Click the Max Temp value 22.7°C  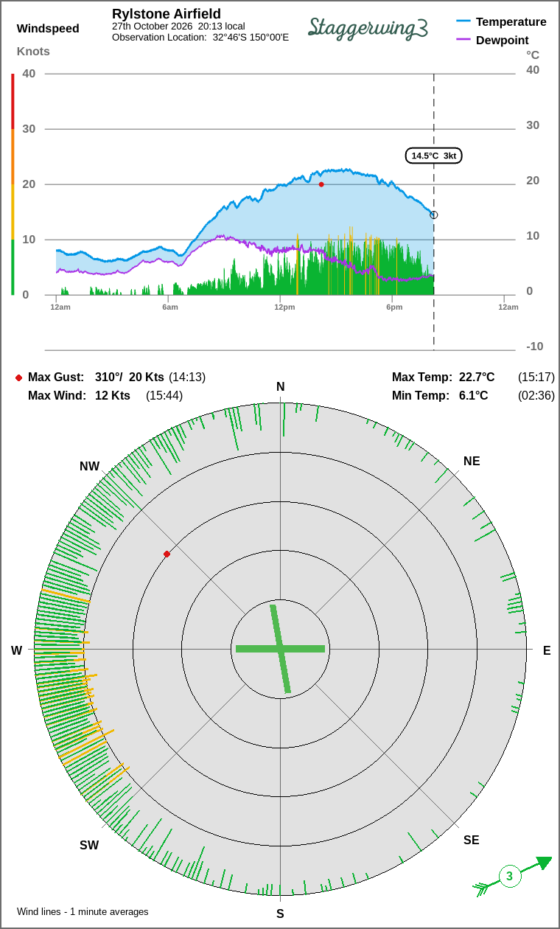click(477, 377)
